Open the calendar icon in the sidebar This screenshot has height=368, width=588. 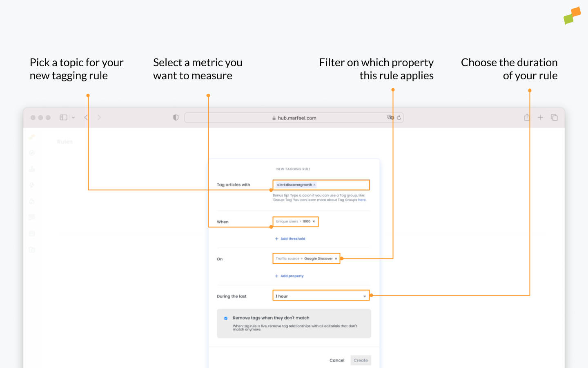[x=32, y=233]
